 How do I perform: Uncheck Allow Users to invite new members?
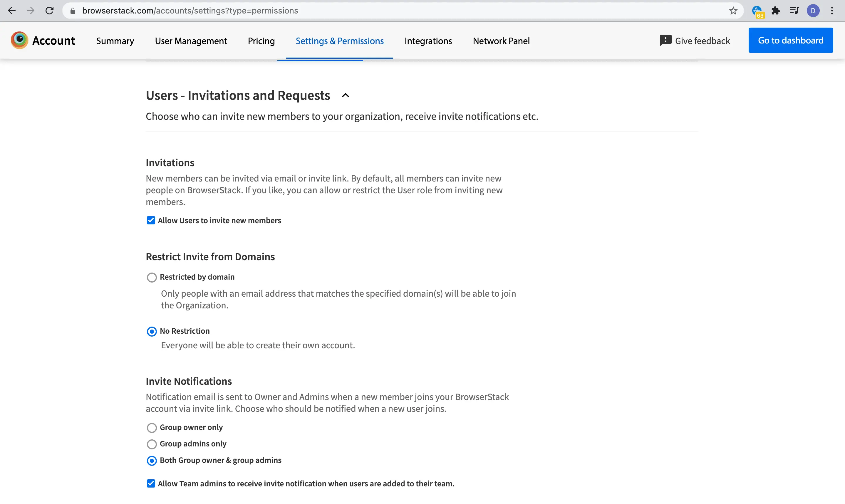[x=151, y=220]
